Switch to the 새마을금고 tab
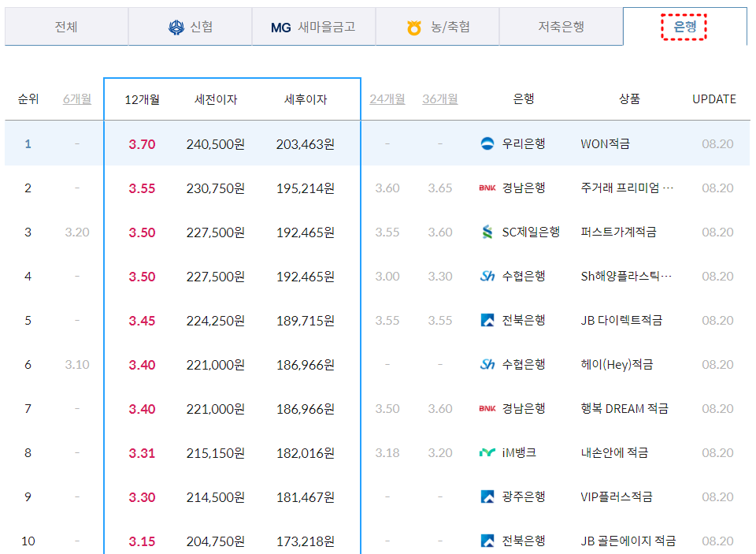 [313, 27]
